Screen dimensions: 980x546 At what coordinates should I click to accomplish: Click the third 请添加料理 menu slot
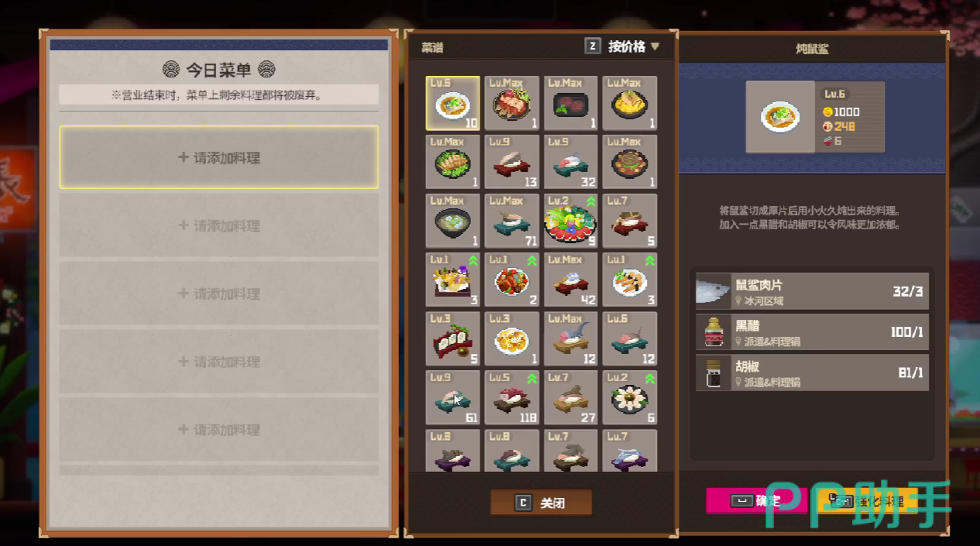click(219, 294)
